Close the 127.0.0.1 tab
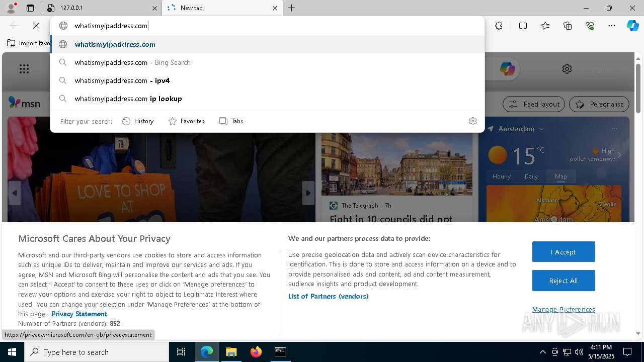Screen dimensions: 644x362 [x=154, y=8]
